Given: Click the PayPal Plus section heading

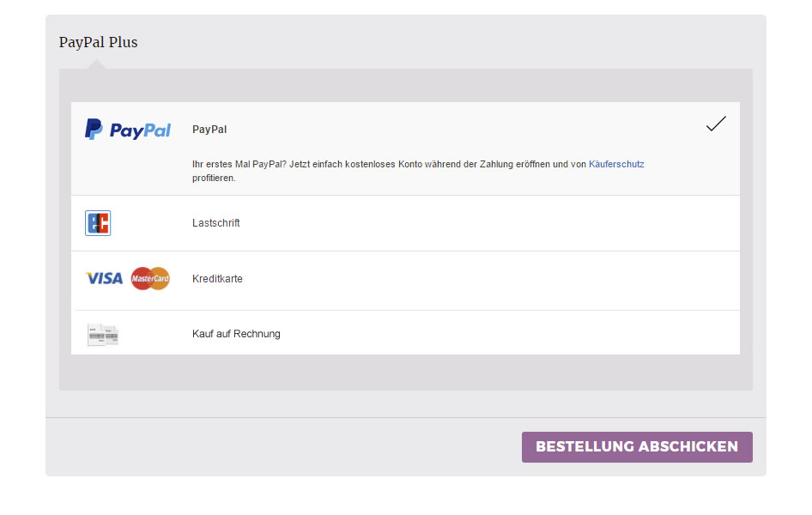Looking at the screenshot, I should point(98,42).
